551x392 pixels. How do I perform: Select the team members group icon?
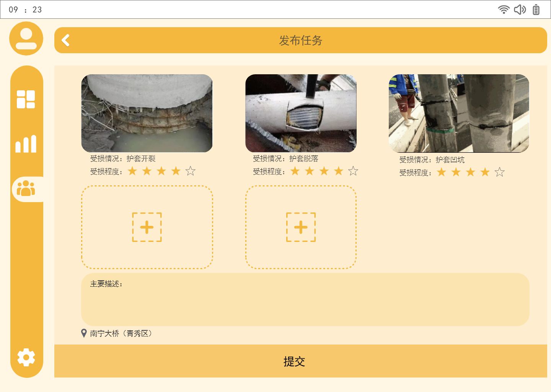[x=26, y=189]
